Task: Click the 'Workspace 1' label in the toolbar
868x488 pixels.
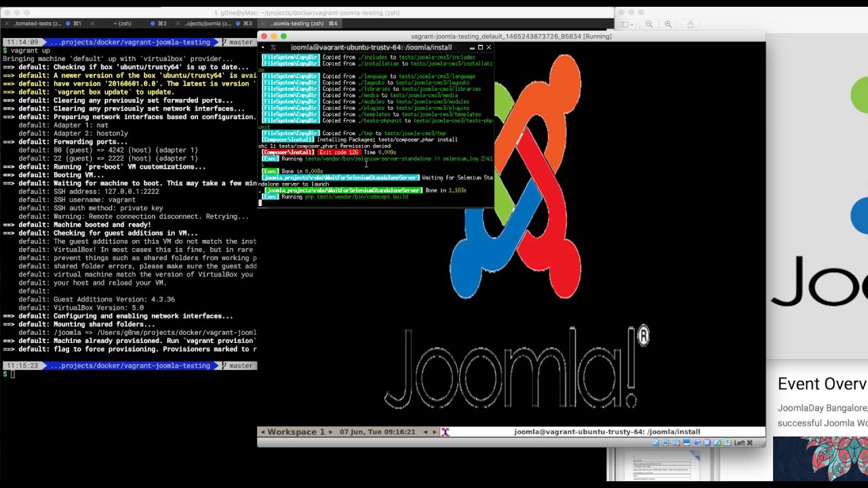Action: tap(296, 432)
